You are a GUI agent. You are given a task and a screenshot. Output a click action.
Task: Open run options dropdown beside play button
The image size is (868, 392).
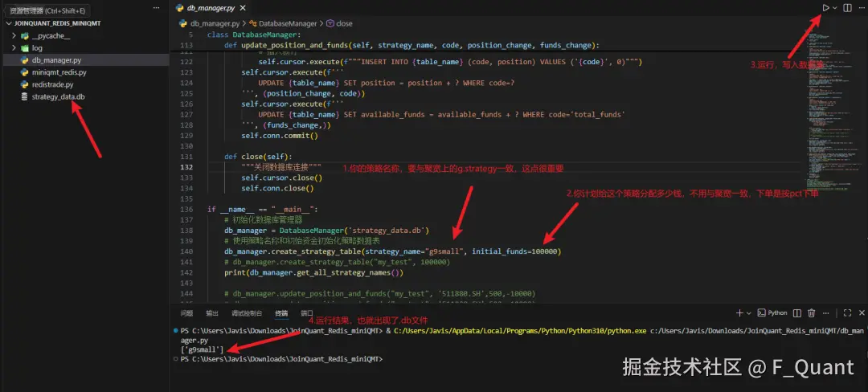point(835,8)
